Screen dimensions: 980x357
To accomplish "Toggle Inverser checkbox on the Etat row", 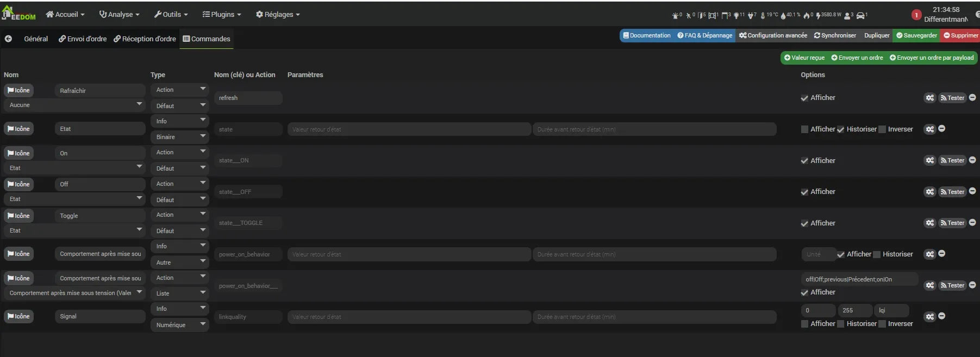I will tap(882, 129).
